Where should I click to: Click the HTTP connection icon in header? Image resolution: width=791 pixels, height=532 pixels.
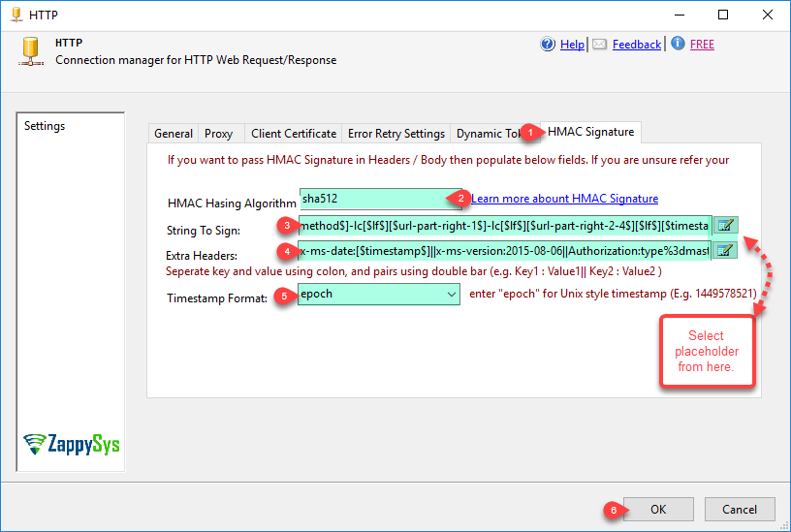click(31, 51)
